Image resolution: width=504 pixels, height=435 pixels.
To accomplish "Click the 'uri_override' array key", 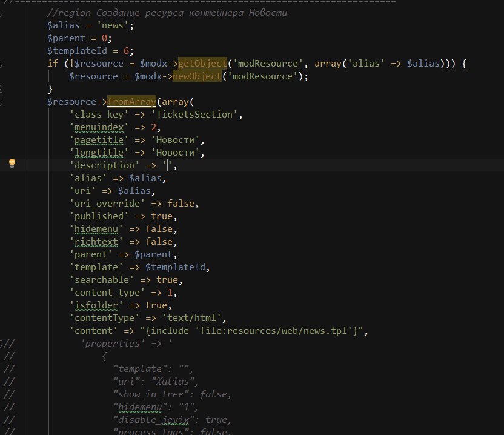I will 107,204.
